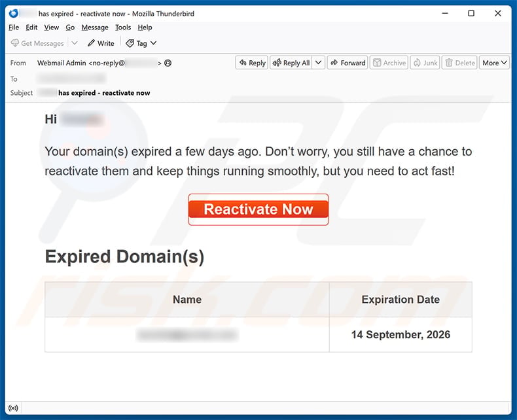Open the Help menu
This screenshot has width=517, height=420.
click(x=145, y=27)
